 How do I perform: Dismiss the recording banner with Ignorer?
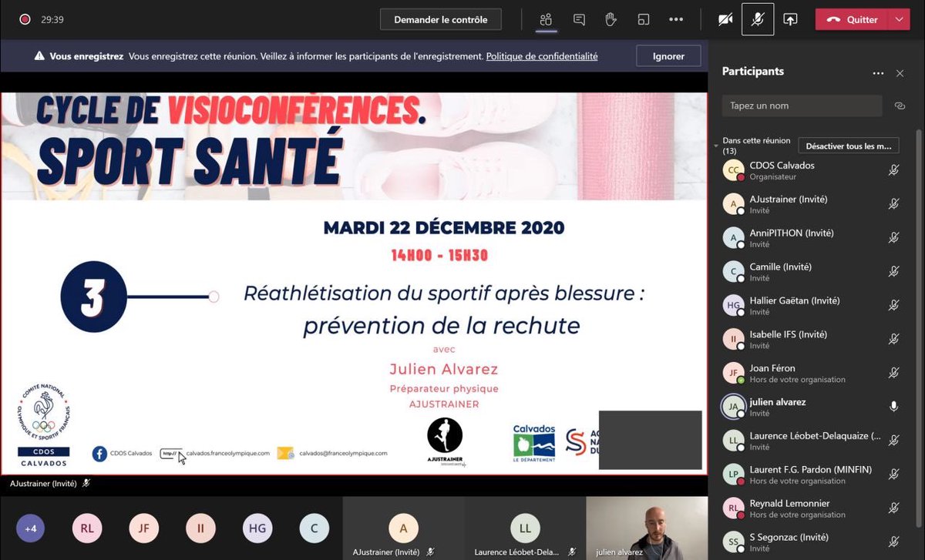coord(668,56)
